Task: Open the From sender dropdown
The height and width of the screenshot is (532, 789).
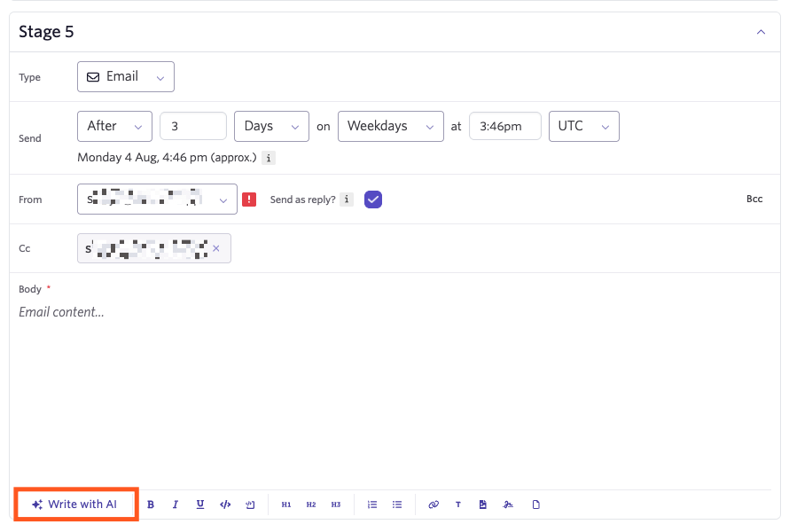Action: pyautogui.click(x=157, y=199)
